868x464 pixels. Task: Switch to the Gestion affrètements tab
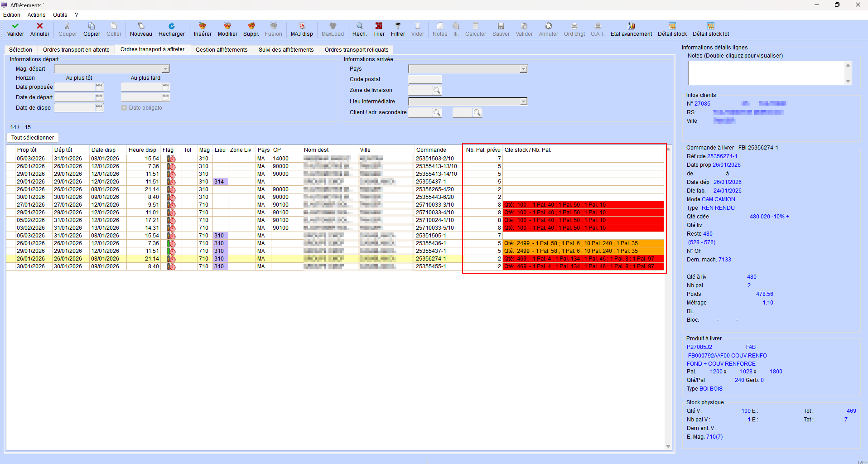pos(222,50)
